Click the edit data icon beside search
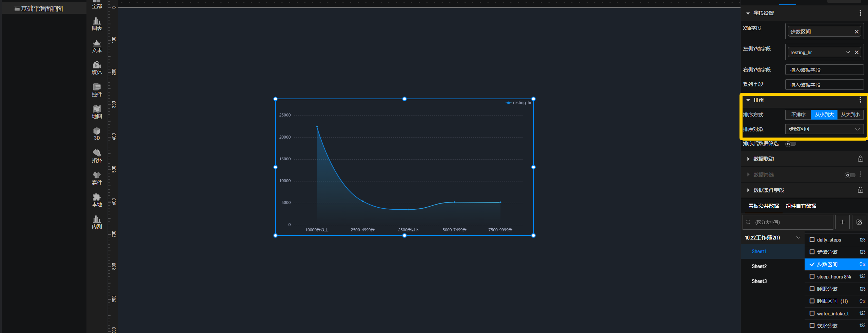 tap(859, 222)
